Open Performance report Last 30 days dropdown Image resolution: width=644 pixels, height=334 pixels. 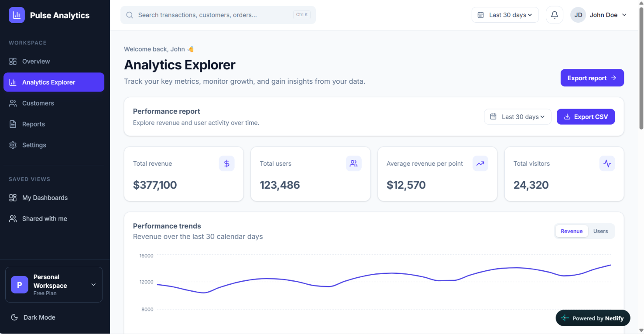(518, 117)
